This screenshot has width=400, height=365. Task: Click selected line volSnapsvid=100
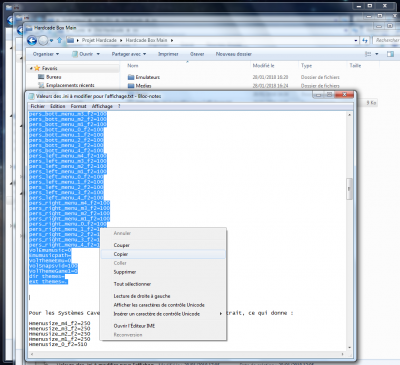(x=53, y=266)
